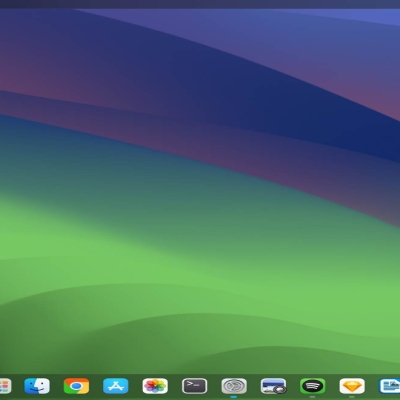Screen dimensions: 400x400
Task: Launch Spotify from the Dock
Action: click(313, 386)
